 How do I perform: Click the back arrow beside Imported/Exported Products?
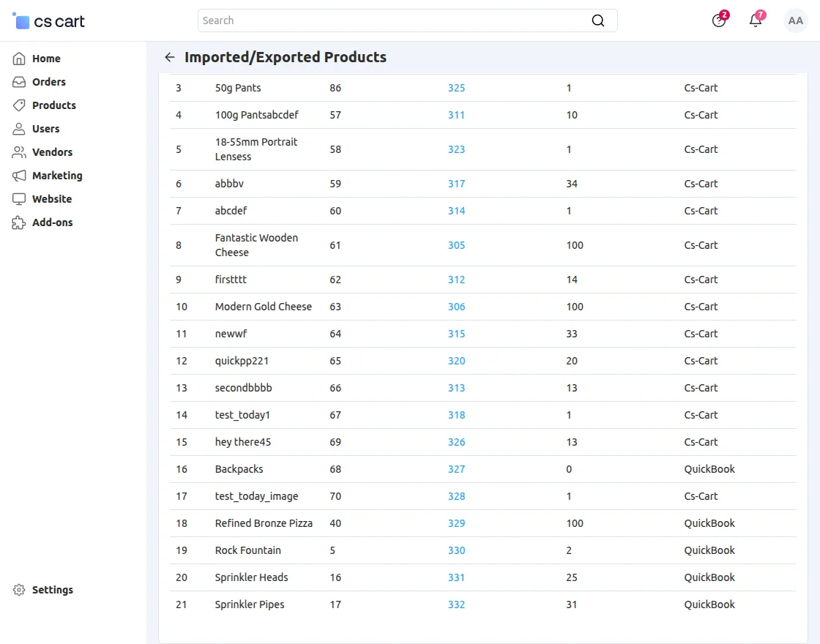point(170,57)
